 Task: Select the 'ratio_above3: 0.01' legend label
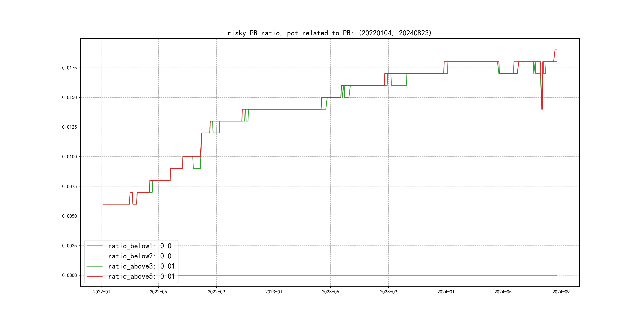(141, 266)
